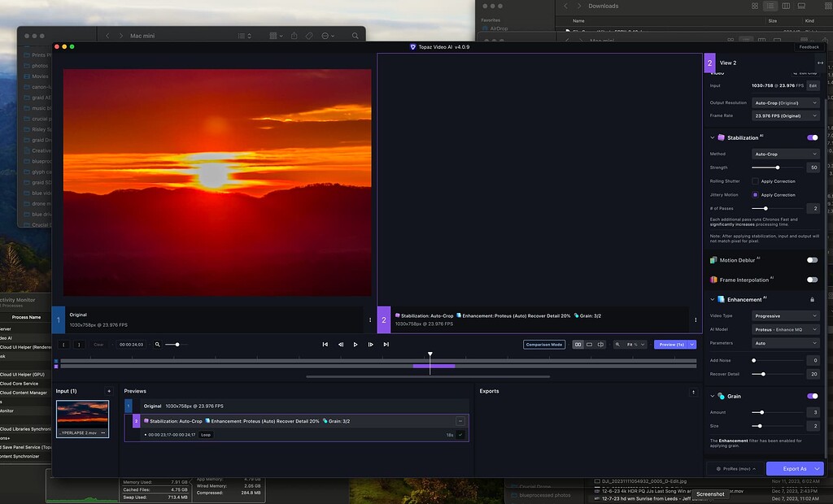The height and width of the screenshot is (504, 833).
Task: Disable the Grain filter toggle
Action: click(811, 396)
